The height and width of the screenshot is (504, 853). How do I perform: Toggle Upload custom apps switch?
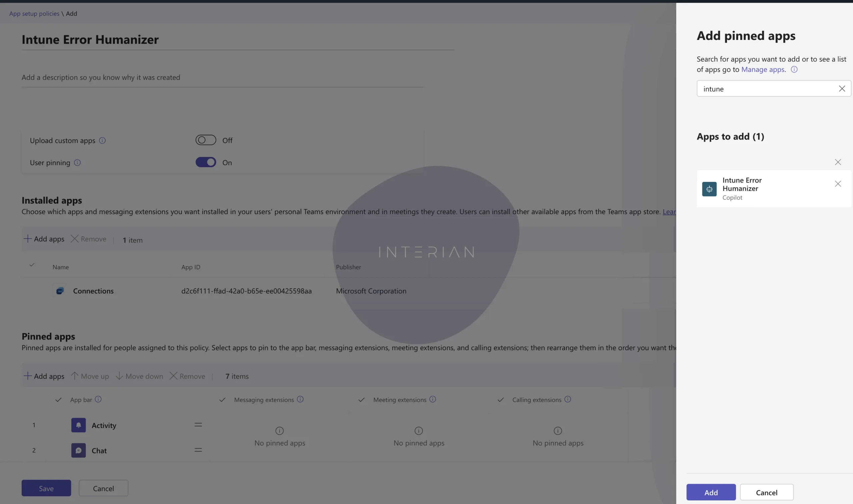pyautogui.click(x=206, y=140)
